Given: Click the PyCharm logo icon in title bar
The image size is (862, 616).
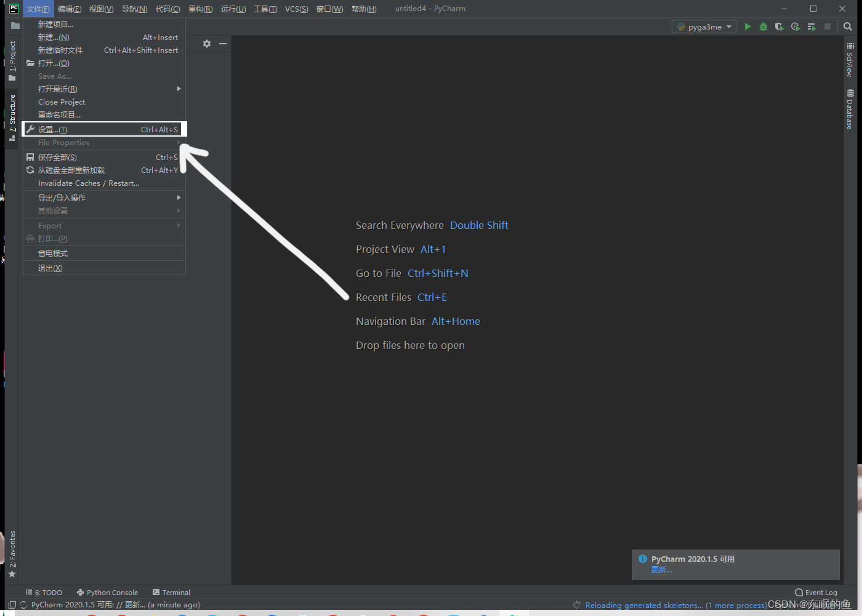Looking at the screenshot, I should (14, 9).
